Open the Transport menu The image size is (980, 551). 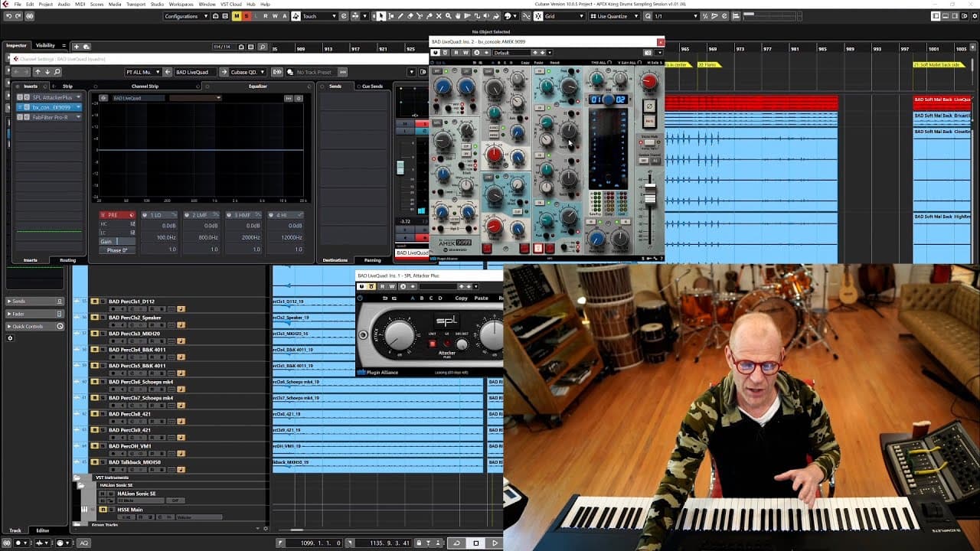[135, 4]
